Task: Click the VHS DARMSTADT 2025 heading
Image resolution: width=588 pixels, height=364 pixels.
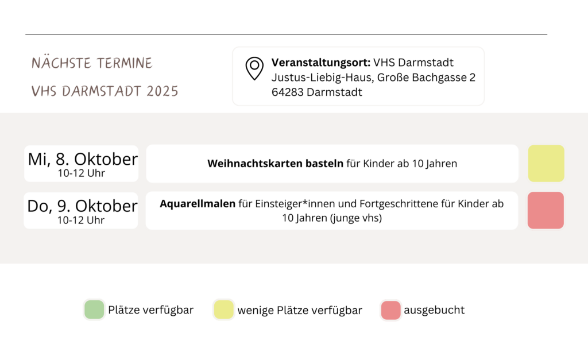Action: [x=105, y=91]
